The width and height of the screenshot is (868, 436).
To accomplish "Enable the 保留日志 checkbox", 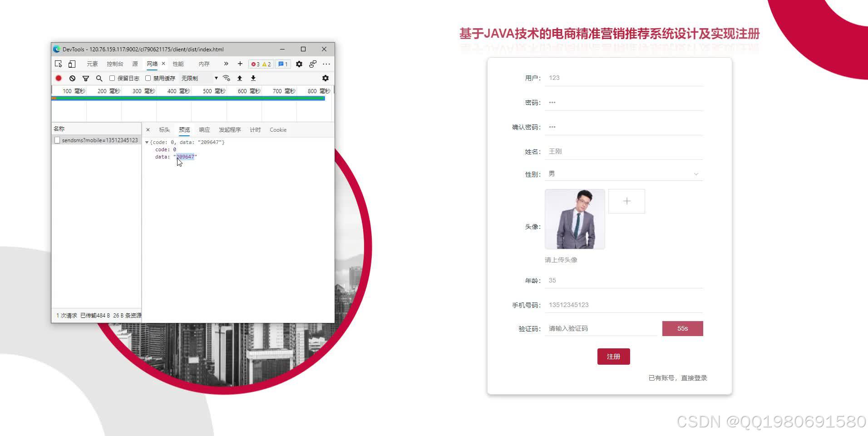I will [x=112, y=78].
